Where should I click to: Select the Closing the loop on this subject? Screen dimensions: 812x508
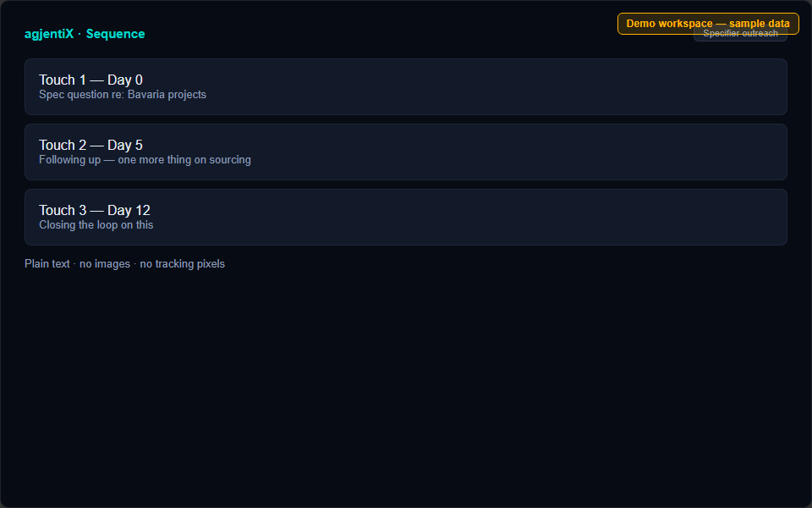[x=96, y=225]
